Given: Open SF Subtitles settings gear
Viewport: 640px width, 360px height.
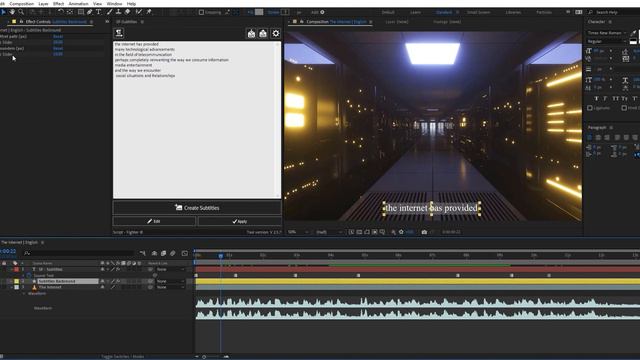Looking at the screenshot, I should [x=276, y=33].
